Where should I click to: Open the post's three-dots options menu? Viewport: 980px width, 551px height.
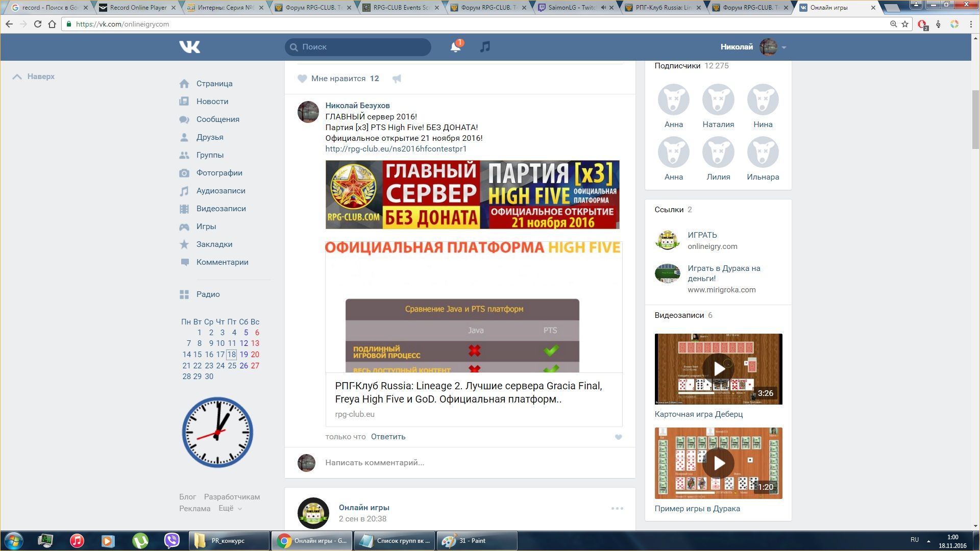click(x=617, y=509)
